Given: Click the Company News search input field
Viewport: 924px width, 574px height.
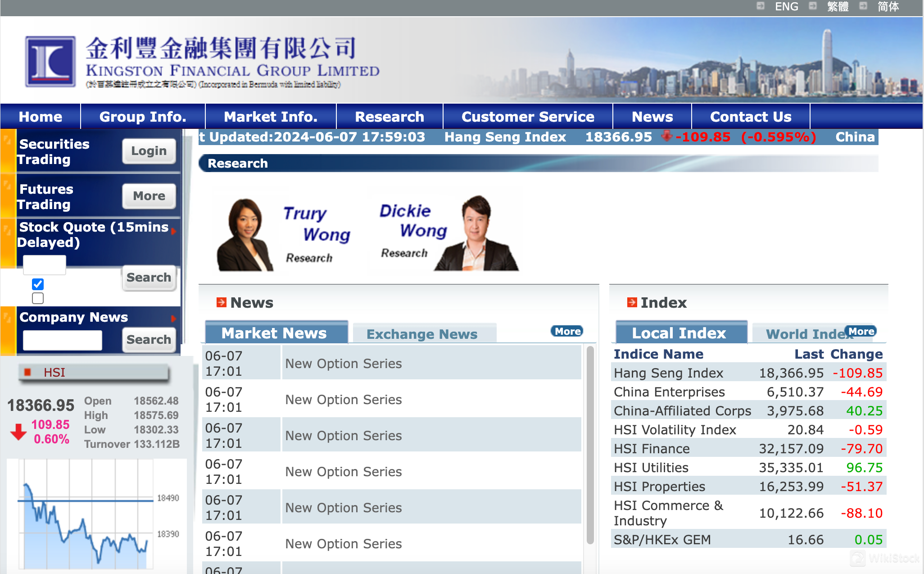Looking at the screenshot, I should [x=63, y=340].
